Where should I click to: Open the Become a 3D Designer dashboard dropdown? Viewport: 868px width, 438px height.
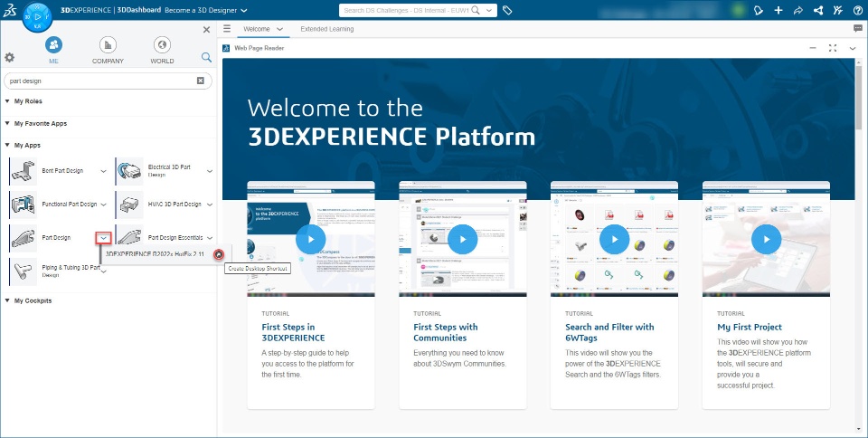tap(245, 10)
